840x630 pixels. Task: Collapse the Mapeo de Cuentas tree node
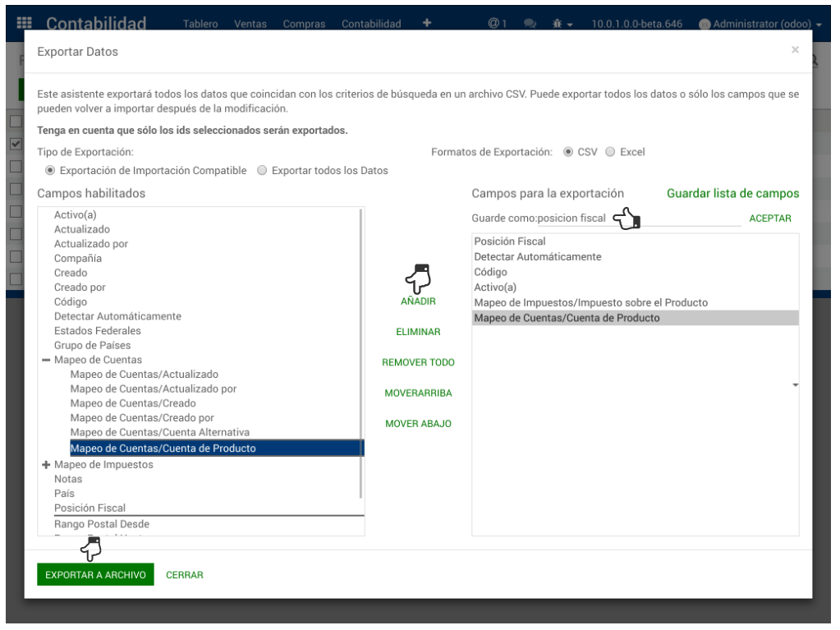pyautogui.click(x=46, y=360)
